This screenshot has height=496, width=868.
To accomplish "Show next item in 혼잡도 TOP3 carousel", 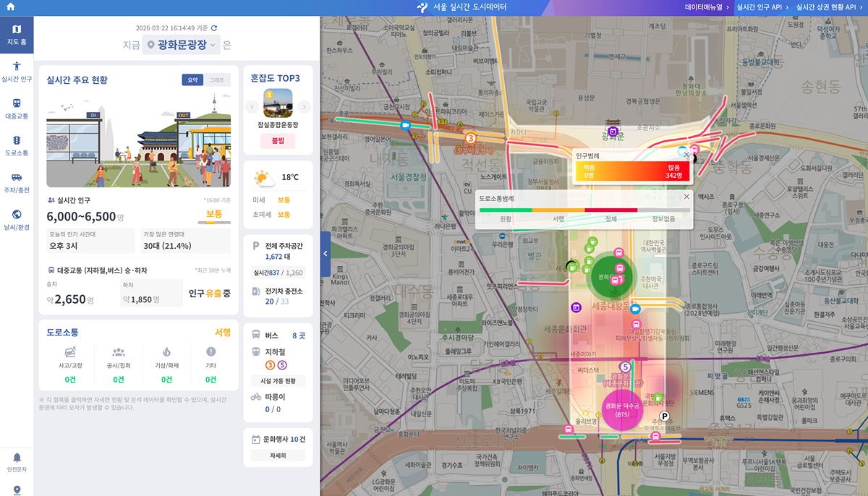I will click(305, 107).
